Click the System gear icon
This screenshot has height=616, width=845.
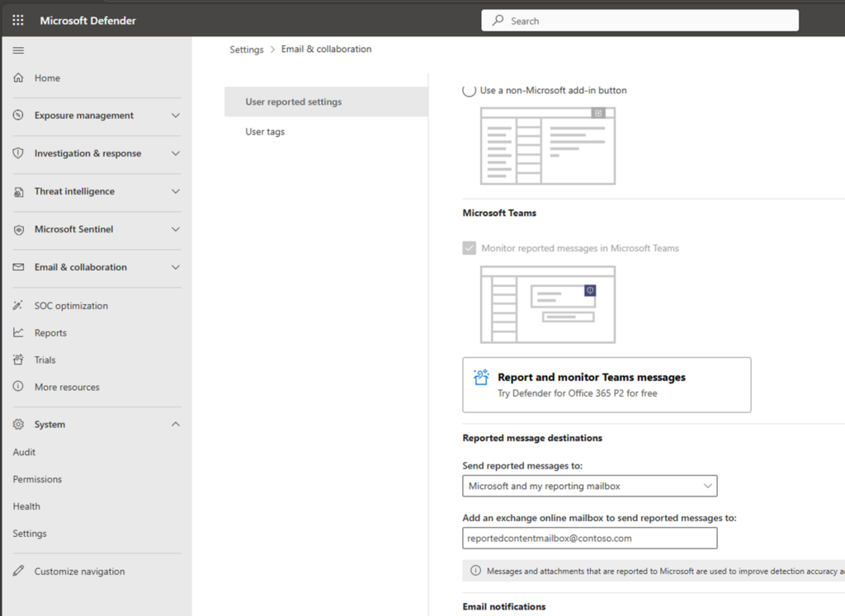coord(18,425)
